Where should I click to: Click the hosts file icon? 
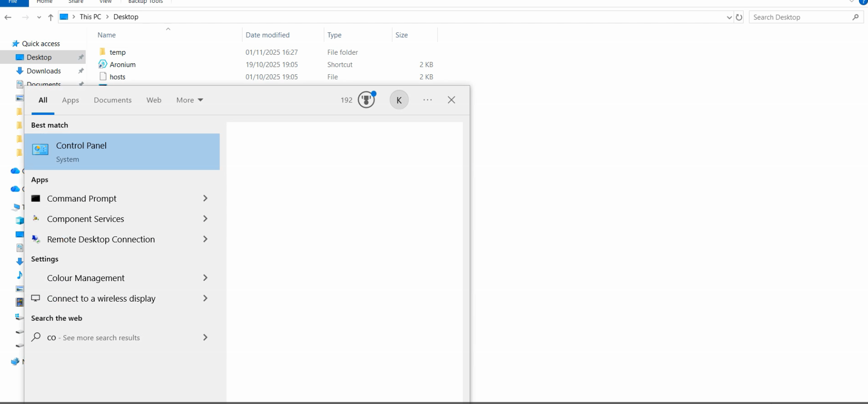(102, 77)
